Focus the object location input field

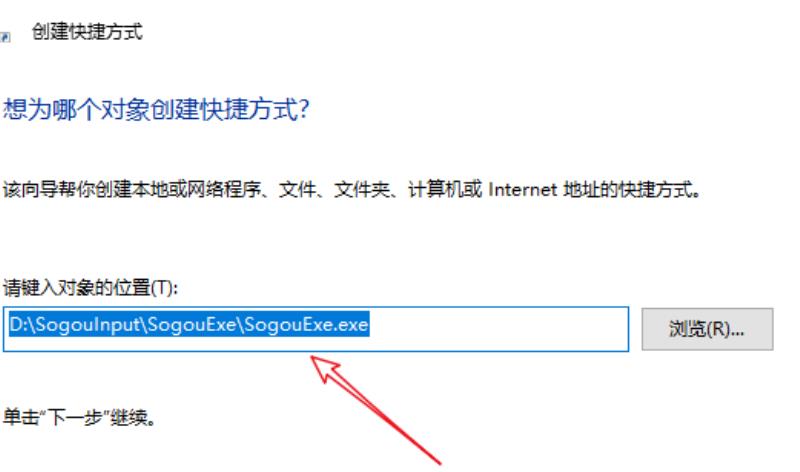pyautogui.click(x=316, y=329)
